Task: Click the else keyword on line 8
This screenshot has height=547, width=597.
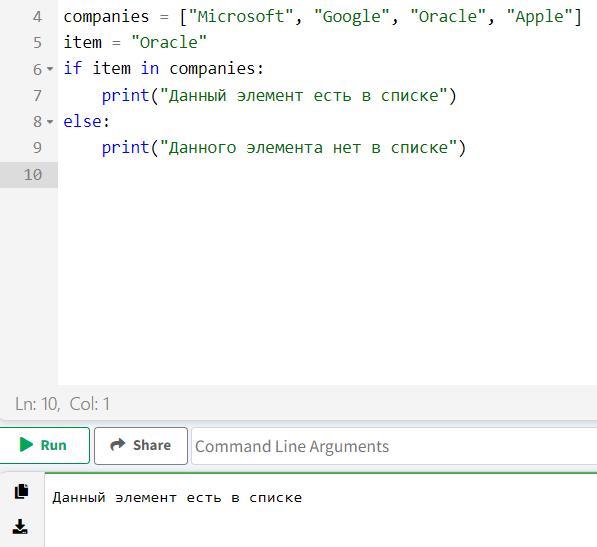Action: tap(83, 122)
